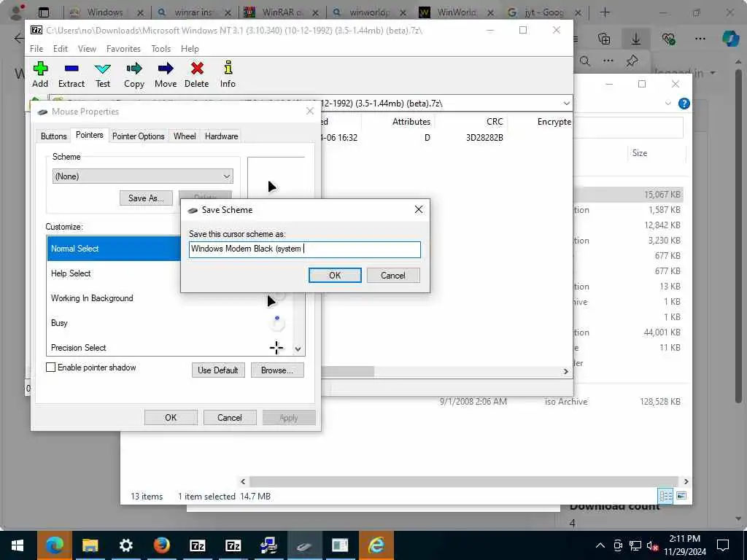Open the Scheme dropdown showing (None)
Viewport: 747px width, 560px height.
tap(142, 176)
